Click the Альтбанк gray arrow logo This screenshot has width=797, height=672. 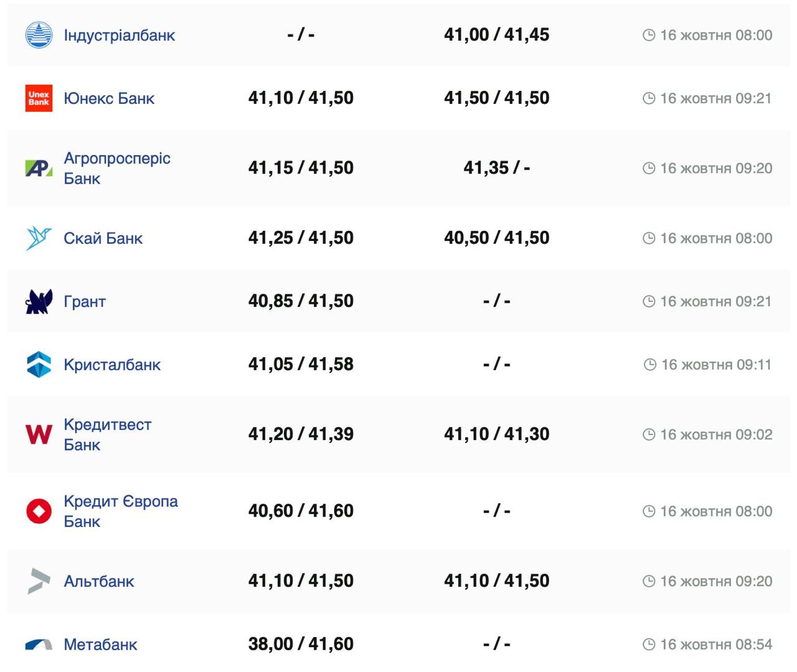point(39,581)
